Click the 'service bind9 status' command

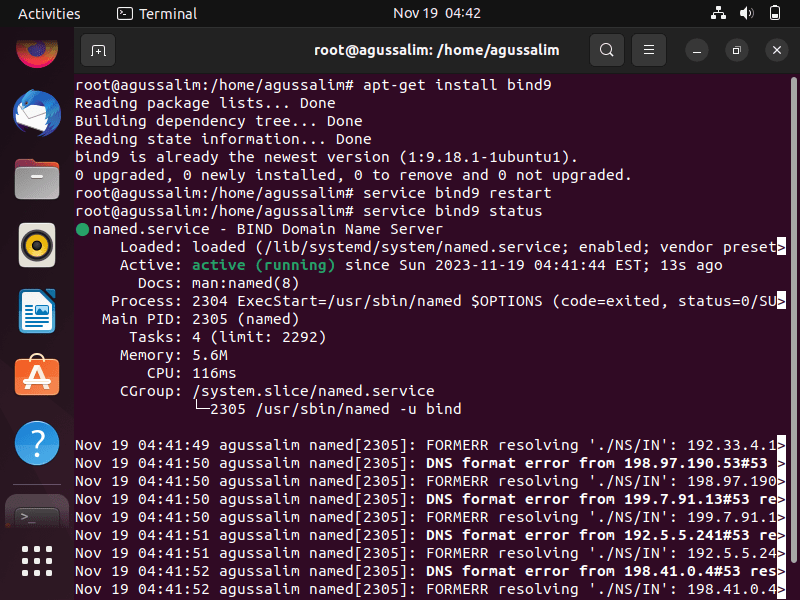point(453,211)
